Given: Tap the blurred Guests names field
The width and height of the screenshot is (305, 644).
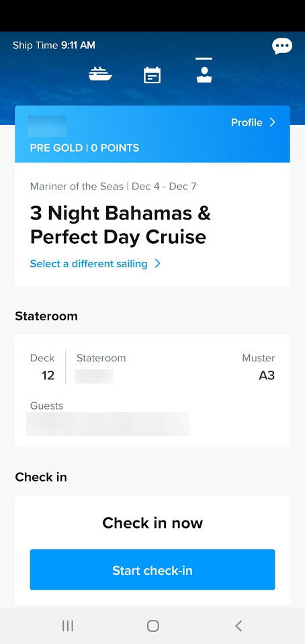Looking at the screenshot, I should click(x=108, y=424).
